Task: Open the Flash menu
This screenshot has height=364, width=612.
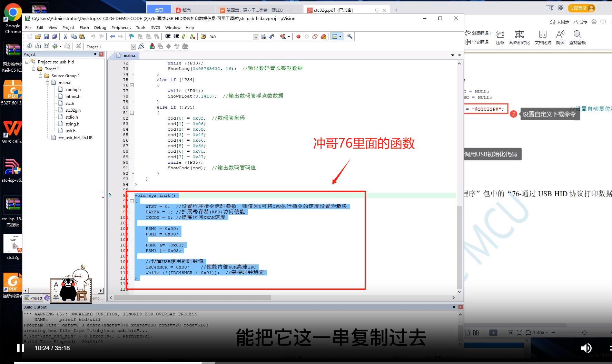Action: pos(84,28)
